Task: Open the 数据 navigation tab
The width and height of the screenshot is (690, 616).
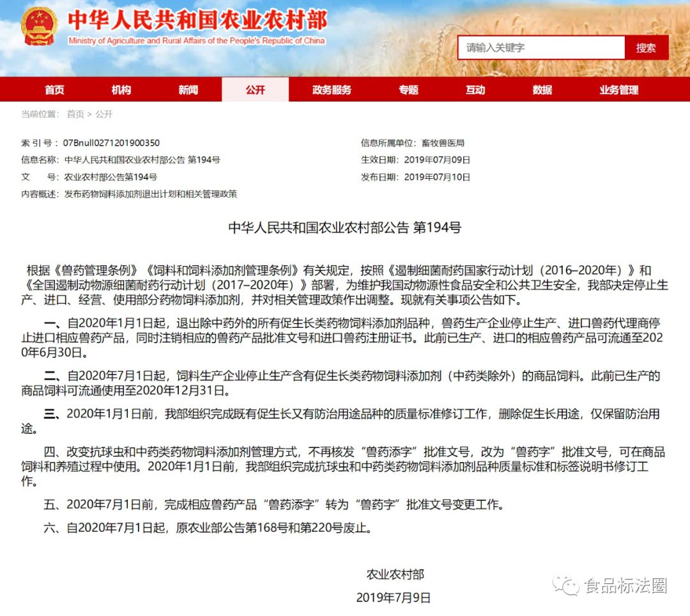Action: (x=542, y=89)
